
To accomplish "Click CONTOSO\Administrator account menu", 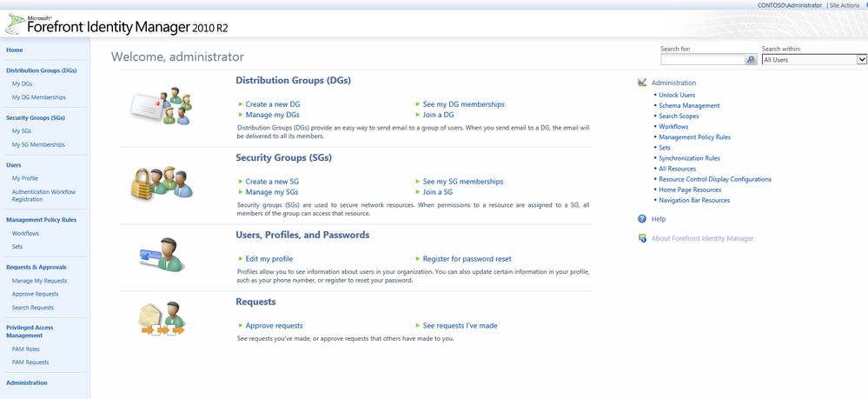I will coord(790,5).
